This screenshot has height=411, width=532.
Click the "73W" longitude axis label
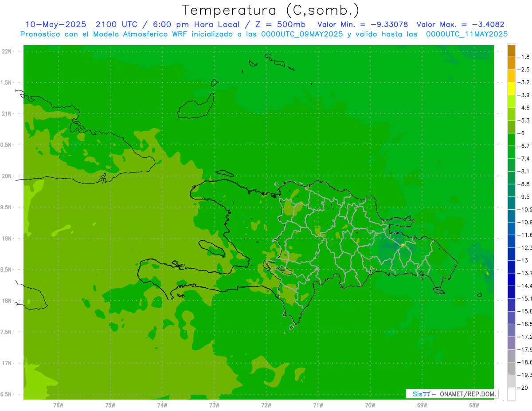pyautogui.click(x=214, y=405)
